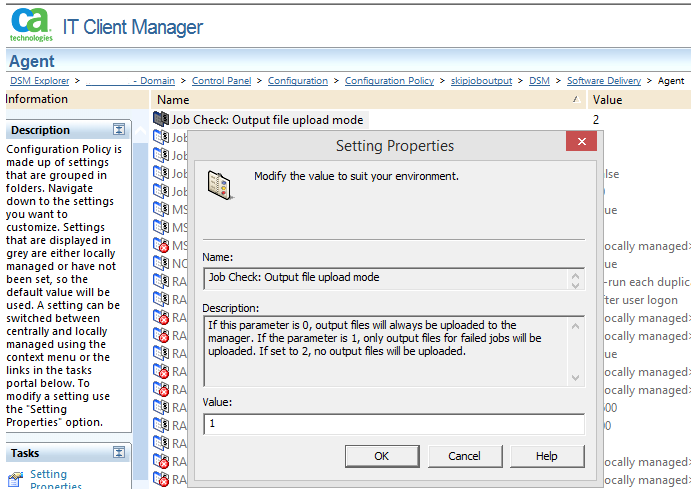Screen dimensions: 691x493
Task: Collapse the Tasks panel
Action: 119,453
